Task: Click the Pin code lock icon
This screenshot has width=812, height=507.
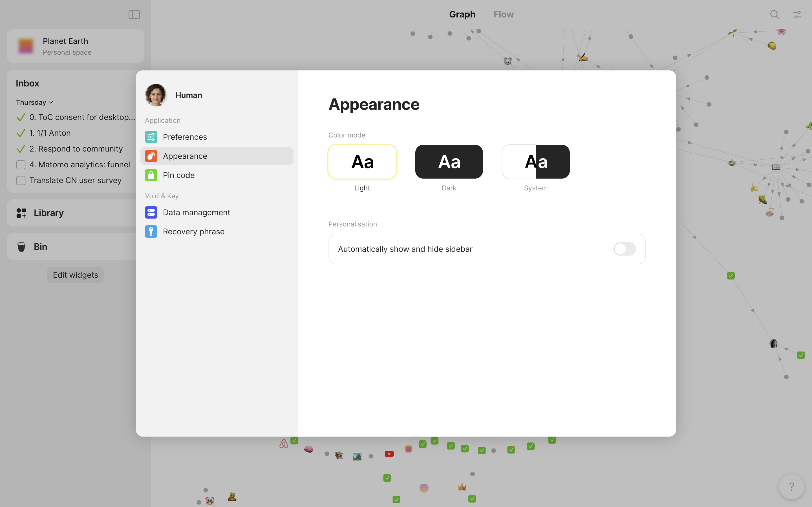Action: pyautogui.click(x=151, y=175)
